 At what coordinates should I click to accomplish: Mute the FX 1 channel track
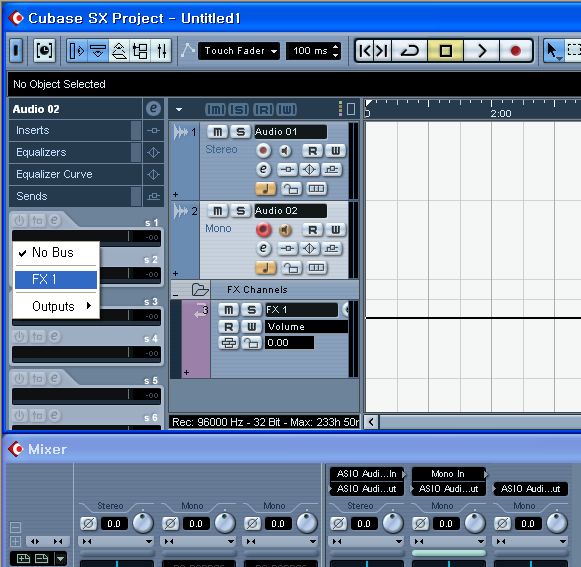tap(229, 310)
